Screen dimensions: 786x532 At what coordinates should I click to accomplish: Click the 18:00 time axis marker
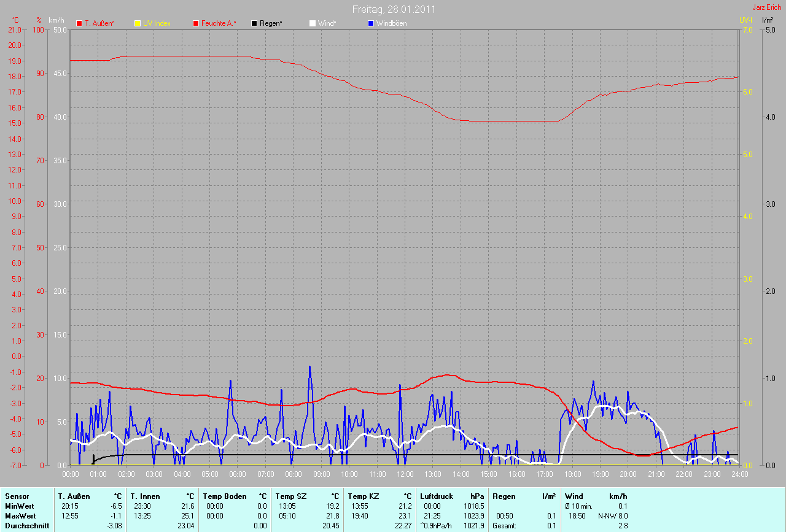pos(572,474)
